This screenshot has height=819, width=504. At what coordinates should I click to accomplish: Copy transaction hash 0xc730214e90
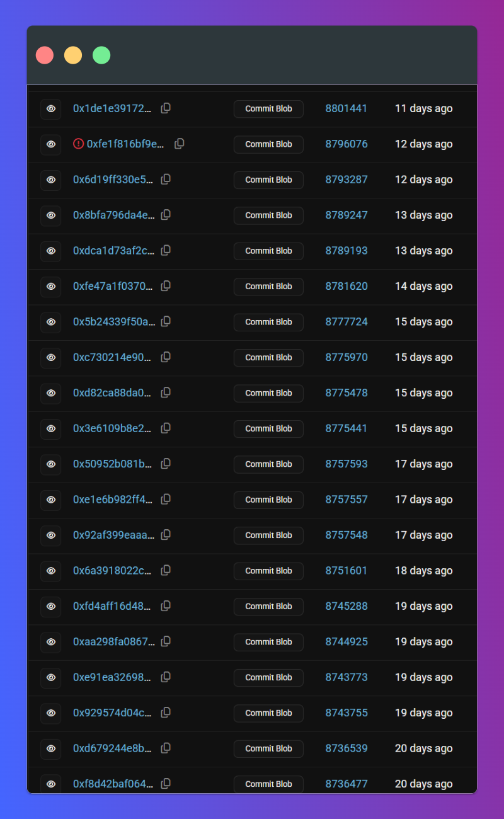[x=166, y=357]
